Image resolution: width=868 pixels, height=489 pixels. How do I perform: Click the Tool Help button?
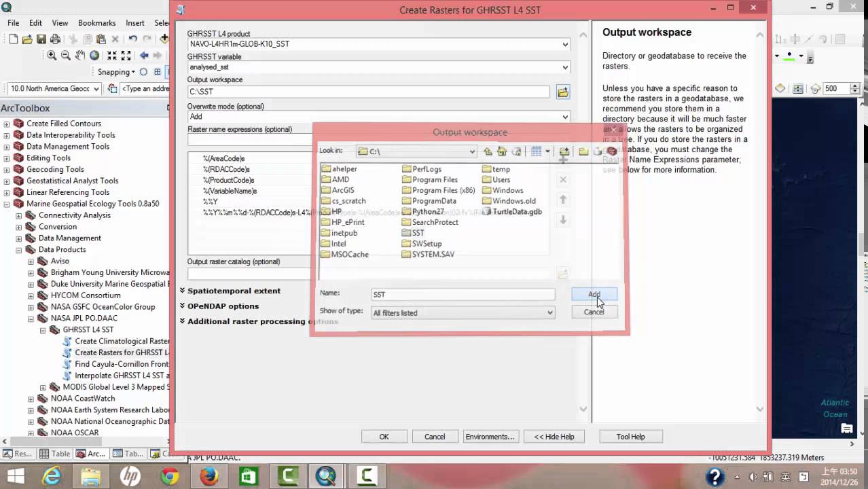pos(630,437)
